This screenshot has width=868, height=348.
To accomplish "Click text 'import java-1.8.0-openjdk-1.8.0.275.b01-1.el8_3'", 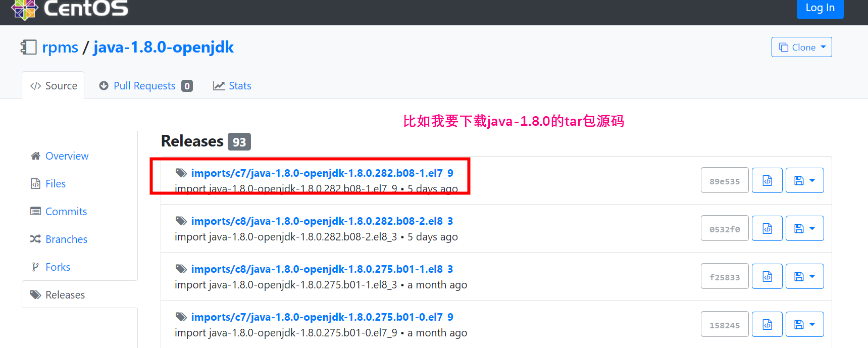I will tap(286, 285).
